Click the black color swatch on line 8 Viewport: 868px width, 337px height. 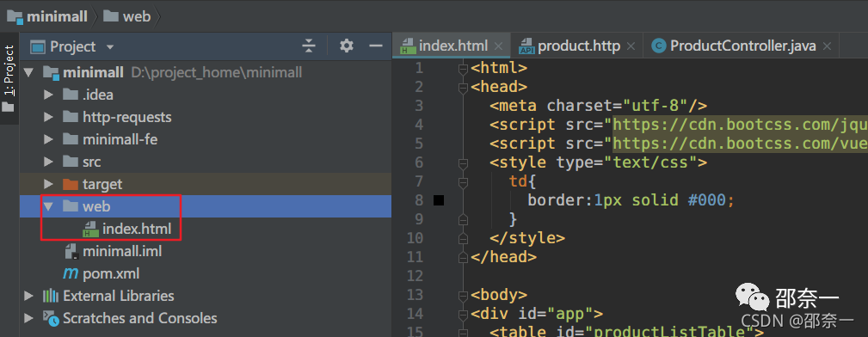point(439,200)
